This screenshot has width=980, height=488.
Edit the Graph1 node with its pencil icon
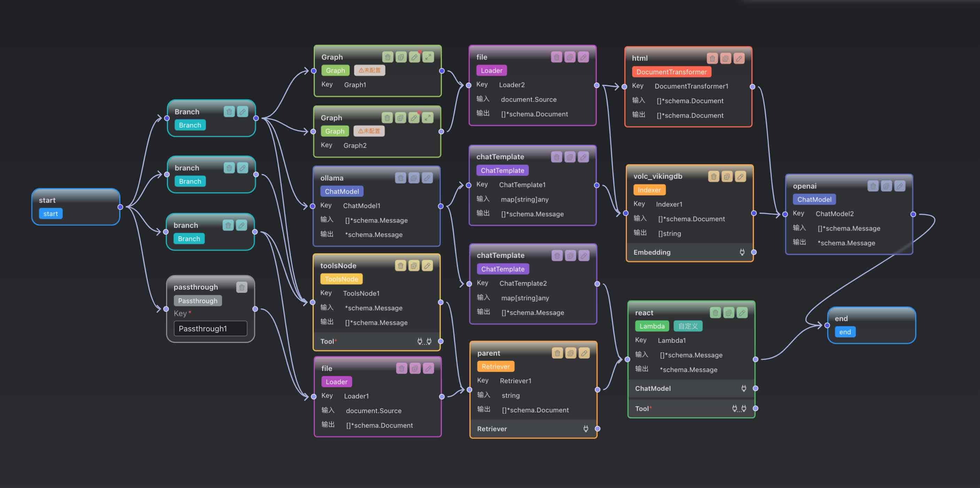point(414,57)
